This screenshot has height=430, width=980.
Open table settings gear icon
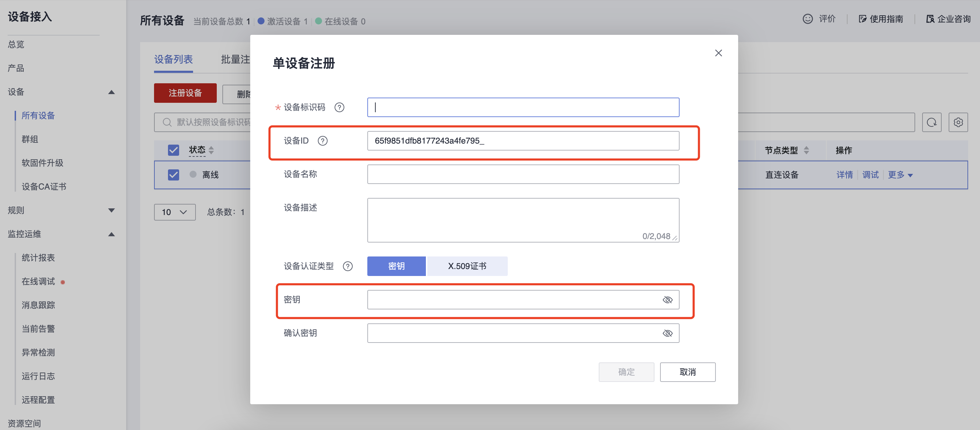[958, 122]
